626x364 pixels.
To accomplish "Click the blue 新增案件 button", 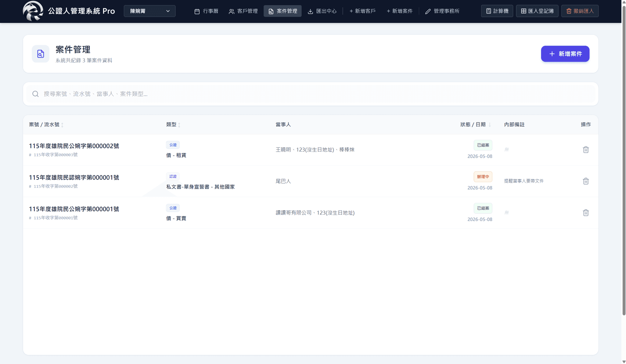I will pyautogui.click(x=565, y=54).
